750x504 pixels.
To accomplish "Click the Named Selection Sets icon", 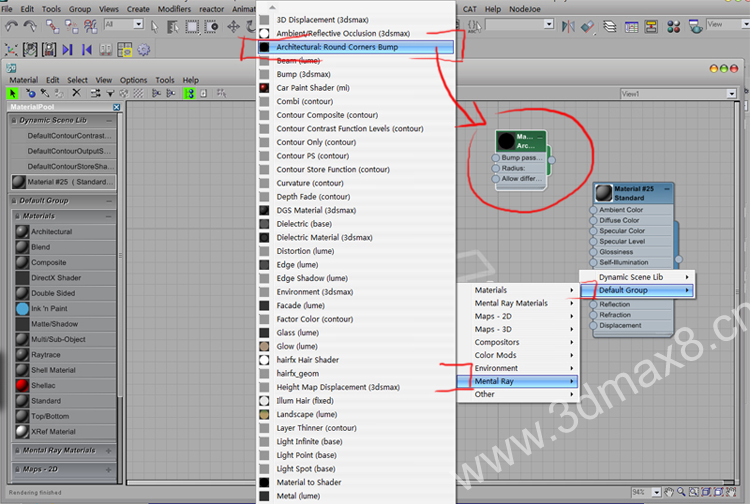I will point(474,26).
